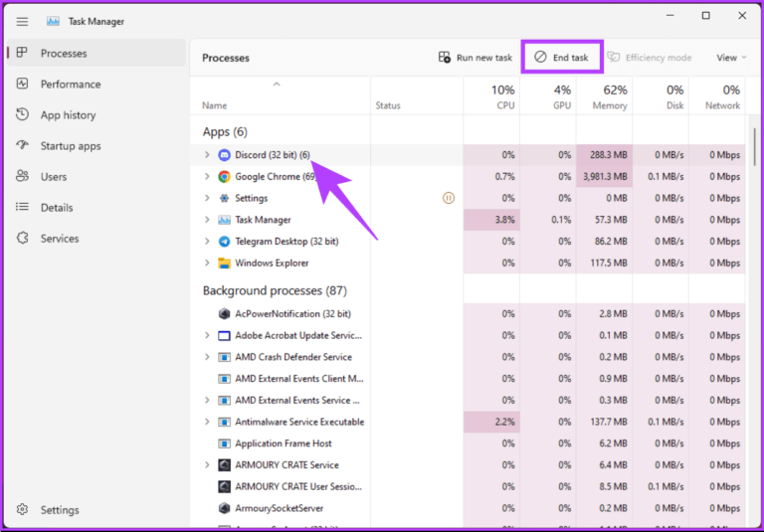
Task: Select the 288.3 MB Discord memory cell
Action: (x=604, y=155)
